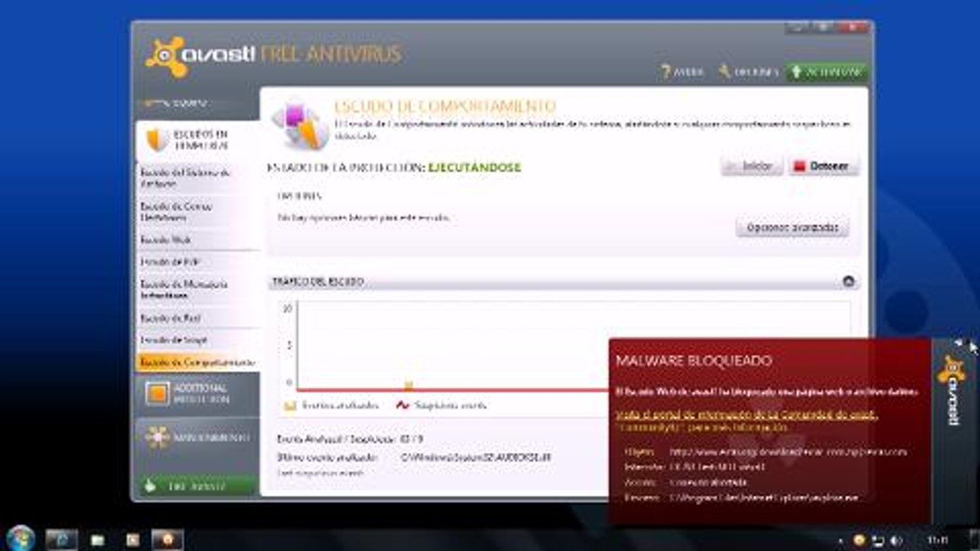
Task: Click the green button at the sidebar bottom
Action: coord(198,486)
